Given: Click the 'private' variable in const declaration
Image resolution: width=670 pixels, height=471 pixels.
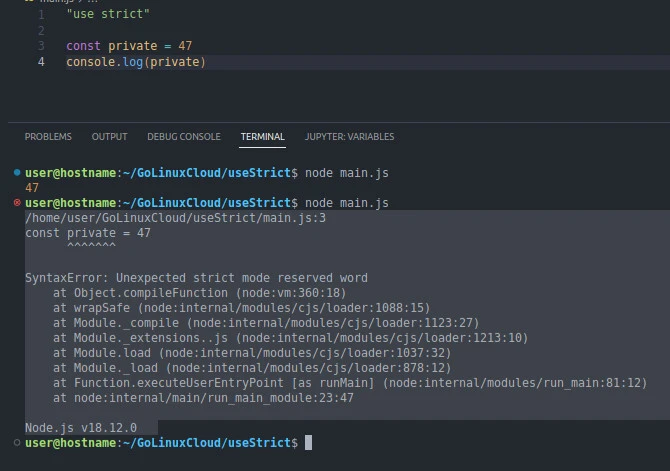Looking at the screenshot, I should tap(132, 46).
